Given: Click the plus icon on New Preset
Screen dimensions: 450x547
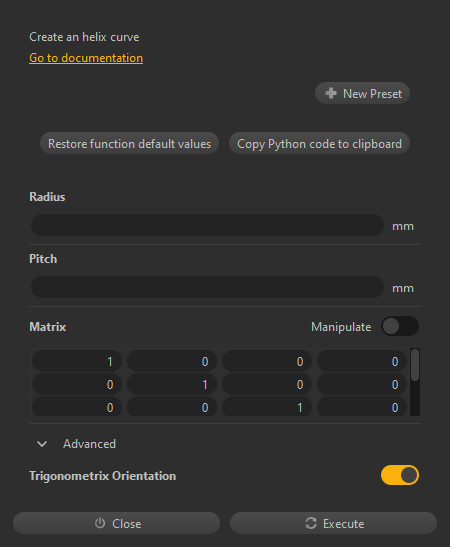Looking at the screenshot, I should coord(331,93).
